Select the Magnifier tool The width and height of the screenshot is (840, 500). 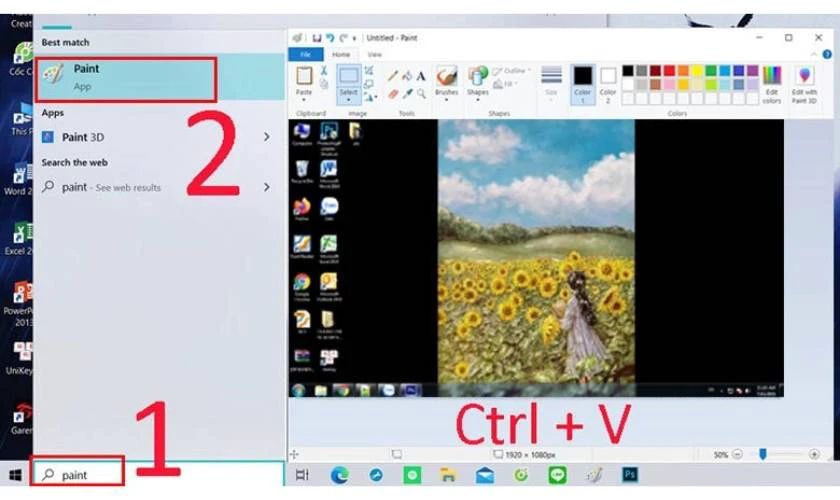click(421, 94)
